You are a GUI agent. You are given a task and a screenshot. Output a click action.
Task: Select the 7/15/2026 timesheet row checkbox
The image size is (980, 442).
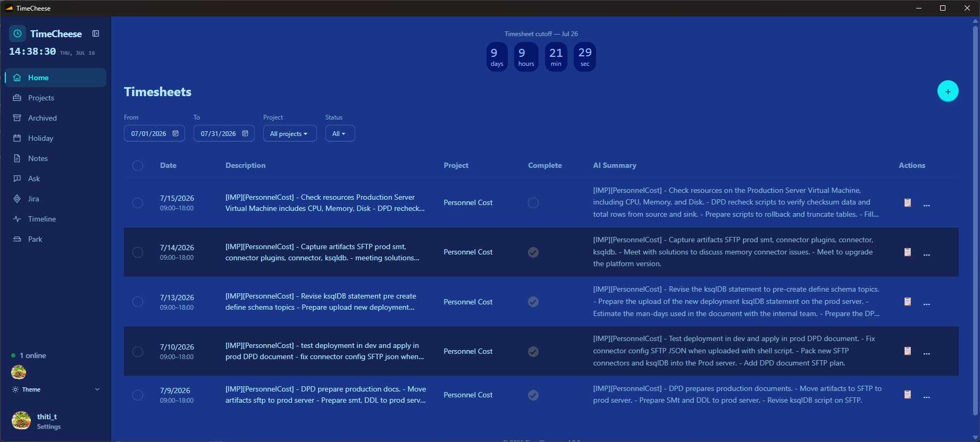(138, 203)
